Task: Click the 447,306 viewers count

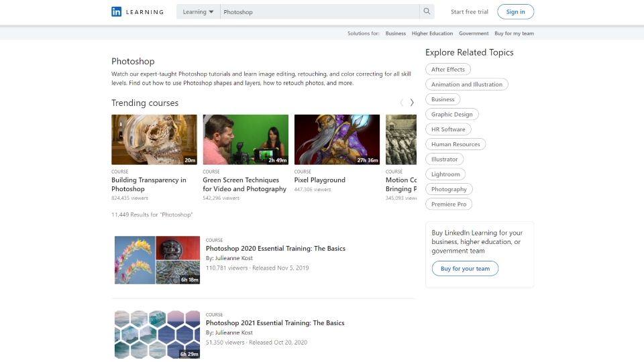Action: click(x=313, y=189)
